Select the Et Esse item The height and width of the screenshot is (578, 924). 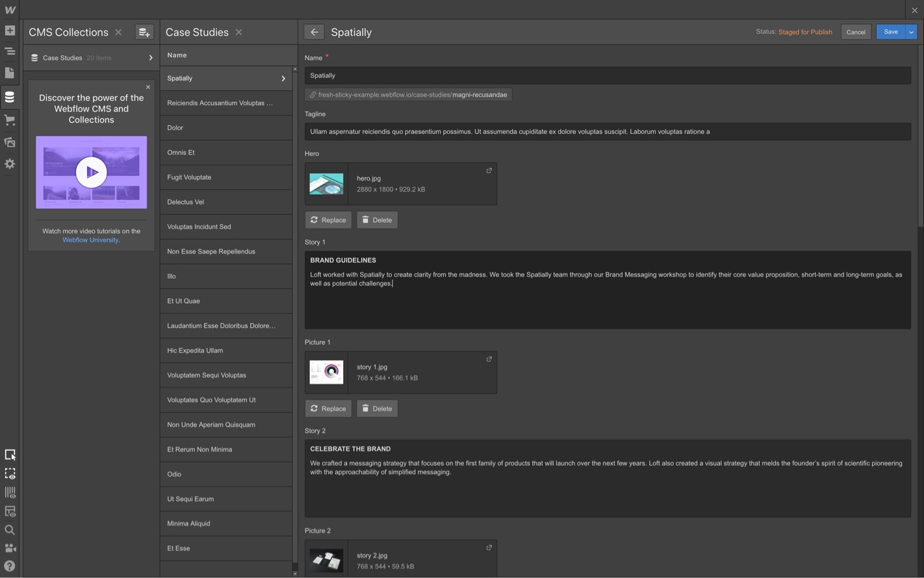coord(226,549)
